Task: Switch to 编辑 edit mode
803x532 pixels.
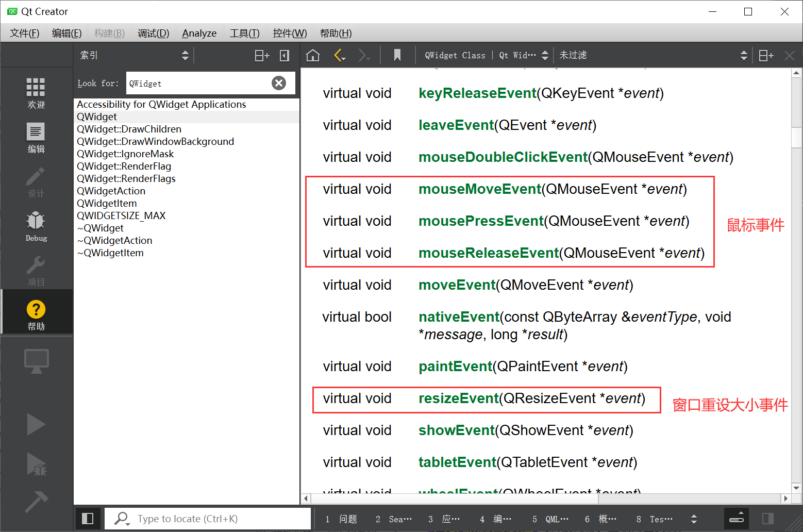Action: pos(36,138)
